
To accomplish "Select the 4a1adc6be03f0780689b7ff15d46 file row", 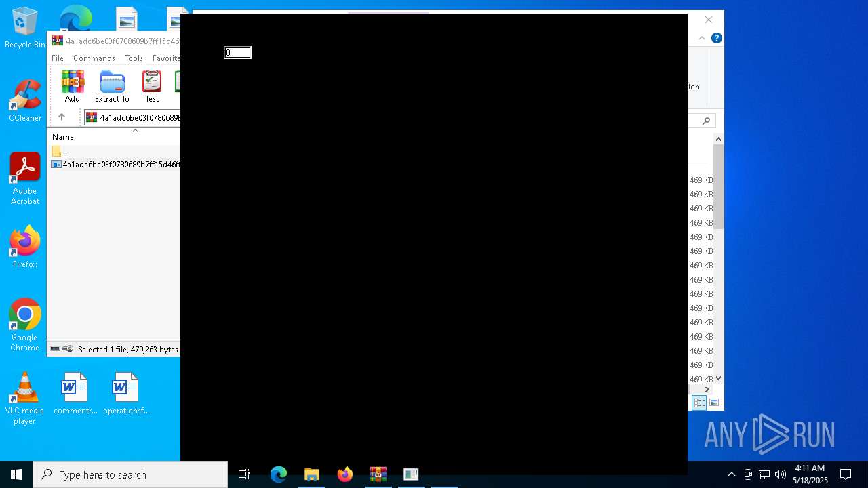I will click(115, 165).
